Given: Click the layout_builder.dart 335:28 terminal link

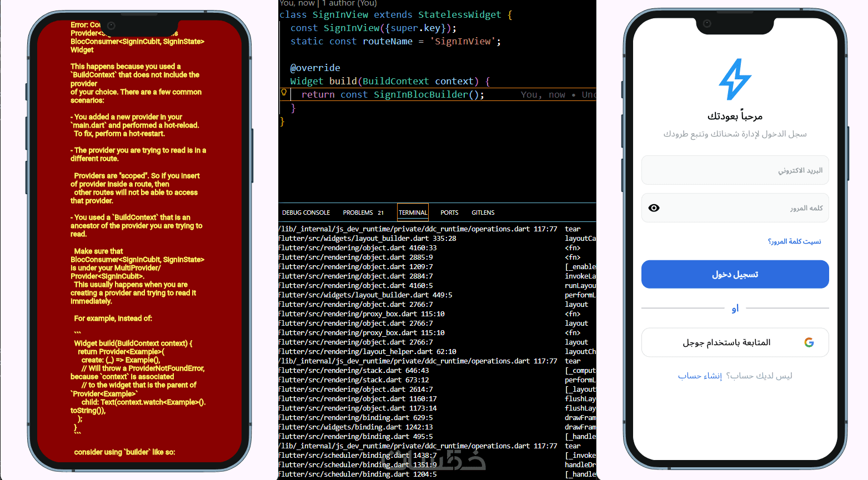Looking at the screenshot, I should [x=367, y=238].
